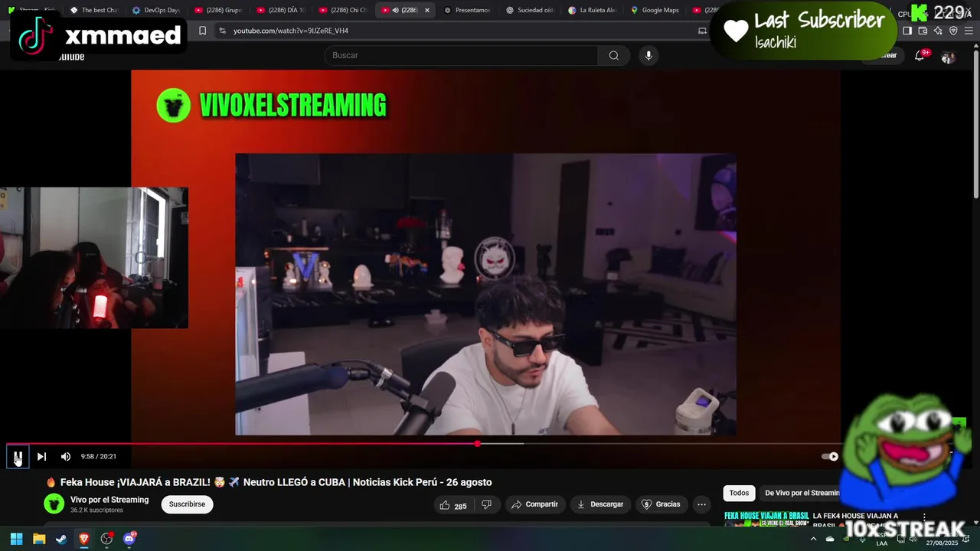The image size is (980, 551).
Task: Skip to the next video
Action: pyautogui.click(x=41, y=457)
